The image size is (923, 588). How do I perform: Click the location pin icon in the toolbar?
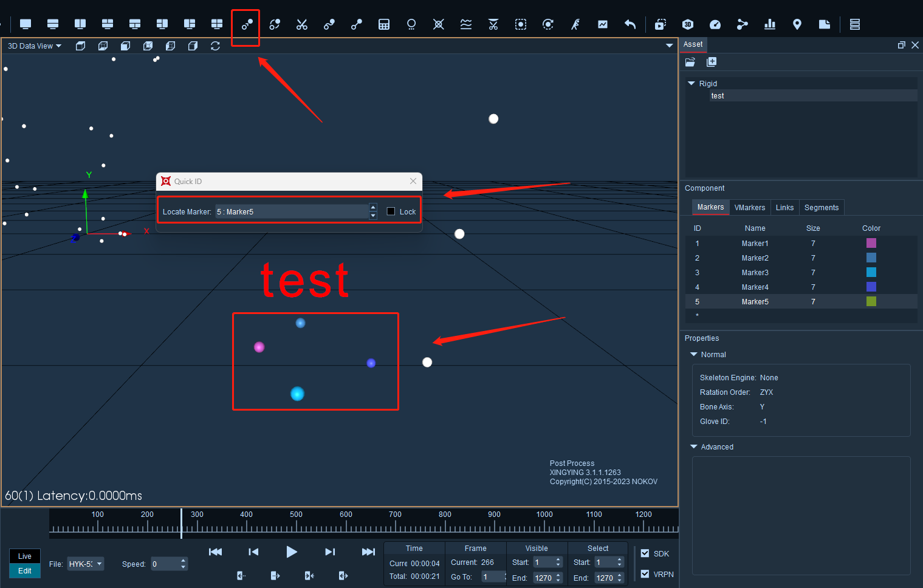797,24
